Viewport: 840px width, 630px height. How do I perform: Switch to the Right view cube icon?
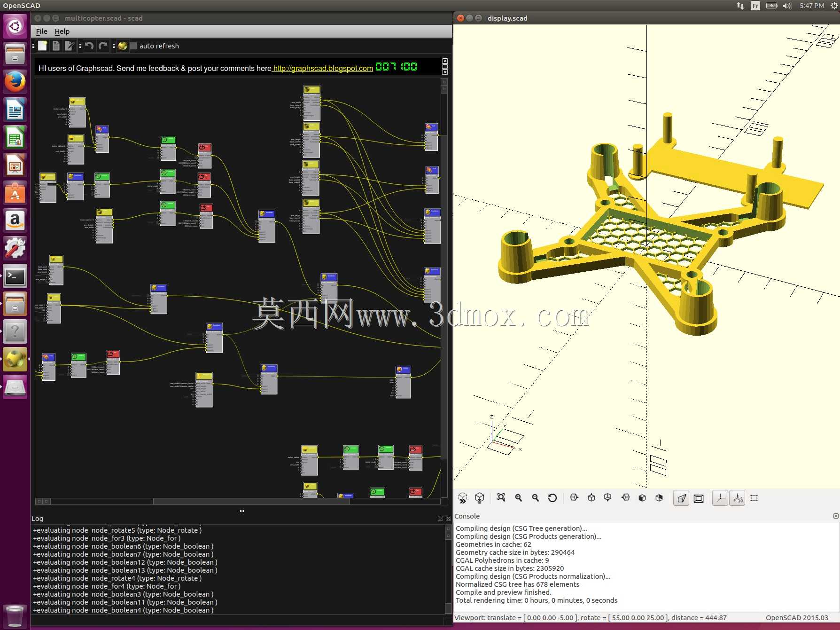coord(574,498)
